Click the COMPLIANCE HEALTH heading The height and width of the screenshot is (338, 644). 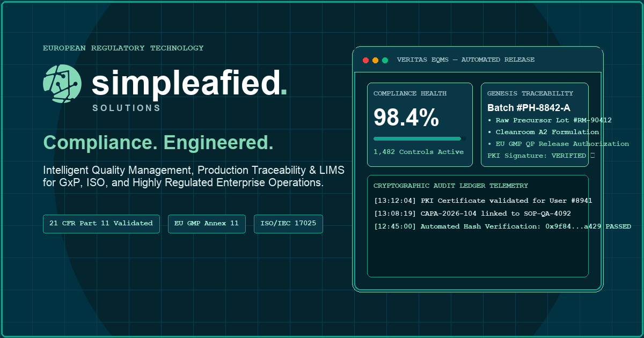coord(410,93)
